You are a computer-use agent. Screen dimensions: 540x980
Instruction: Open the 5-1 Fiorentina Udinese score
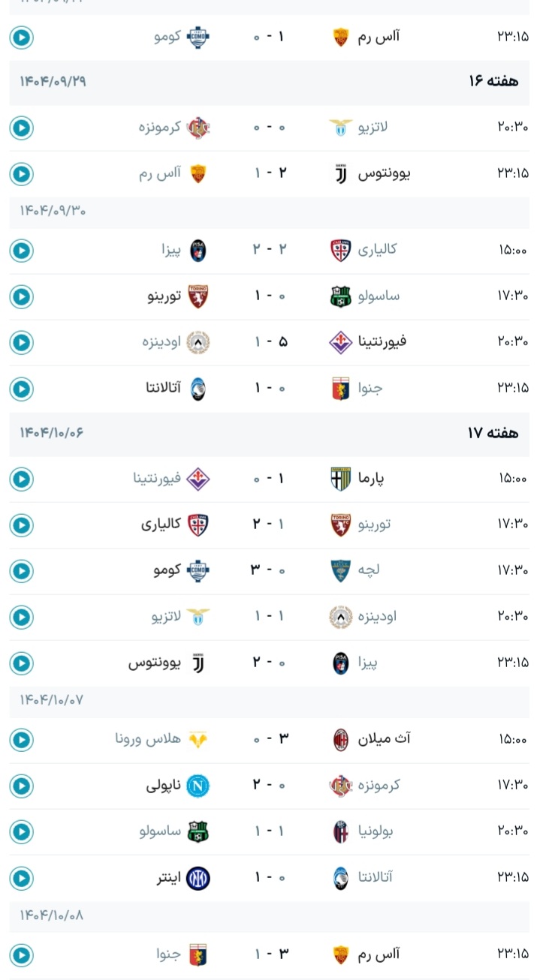point(270,342)
